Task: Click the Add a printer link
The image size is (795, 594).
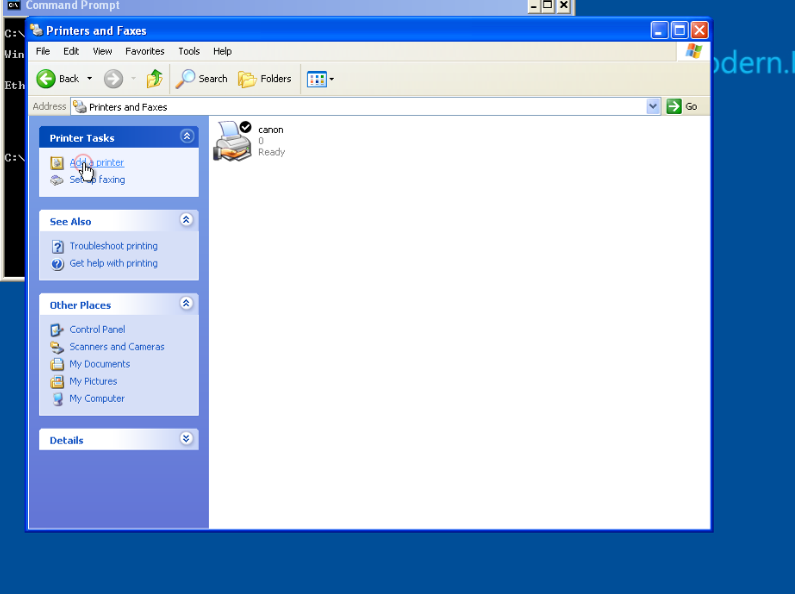Action: coord(97,162)
